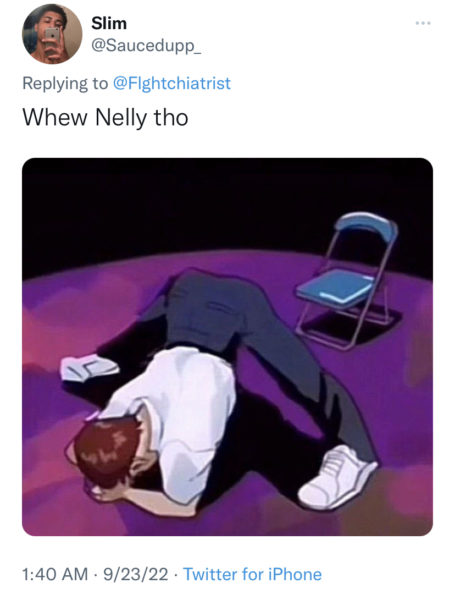Click the 9/23/22 date

click(136, 574)
